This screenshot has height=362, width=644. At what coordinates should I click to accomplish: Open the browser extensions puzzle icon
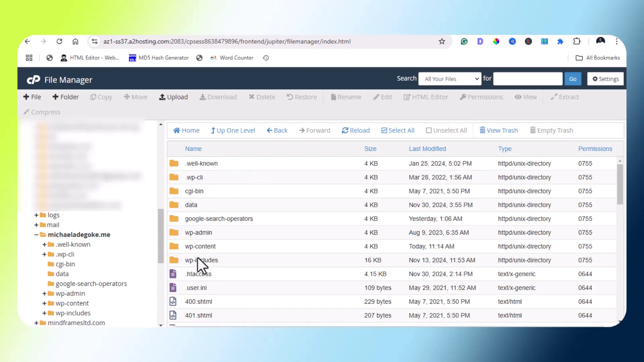click(x=577, y=41)
